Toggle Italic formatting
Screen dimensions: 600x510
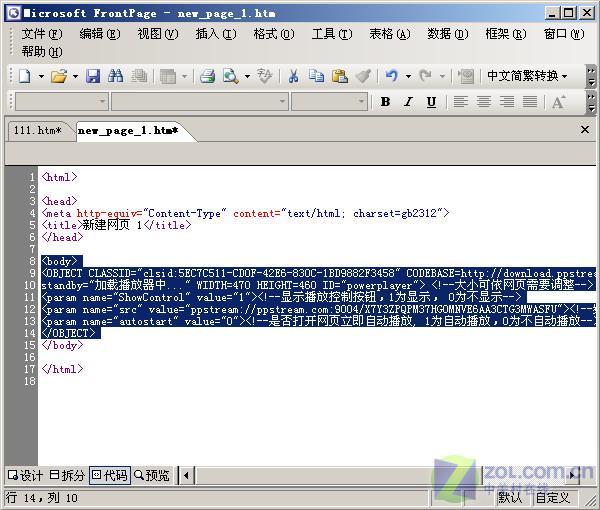[408, 101]
